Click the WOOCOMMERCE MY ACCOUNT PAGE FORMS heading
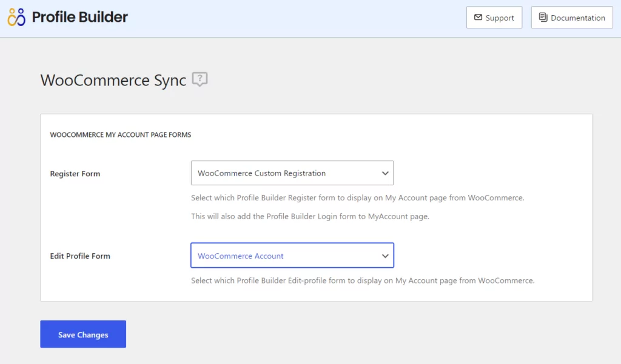 [x=121, y=135]
